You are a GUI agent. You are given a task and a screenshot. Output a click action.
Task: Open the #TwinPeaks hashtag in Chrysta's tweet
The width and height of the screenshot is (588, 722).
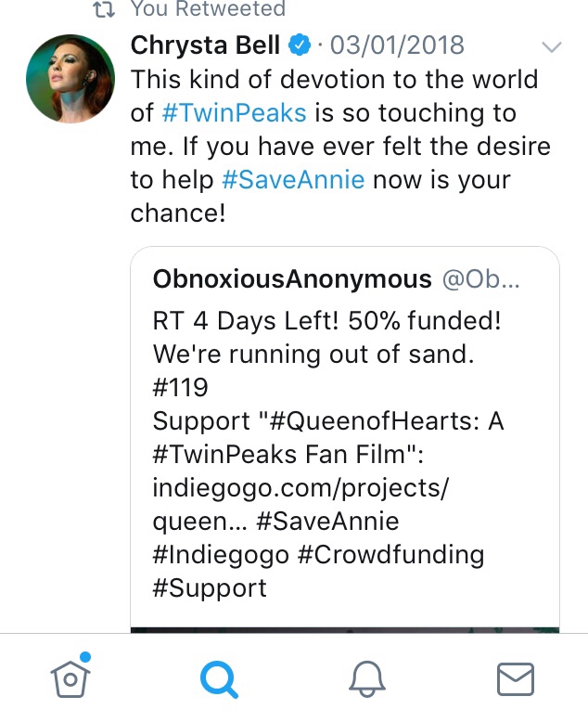tap(233, 113)
